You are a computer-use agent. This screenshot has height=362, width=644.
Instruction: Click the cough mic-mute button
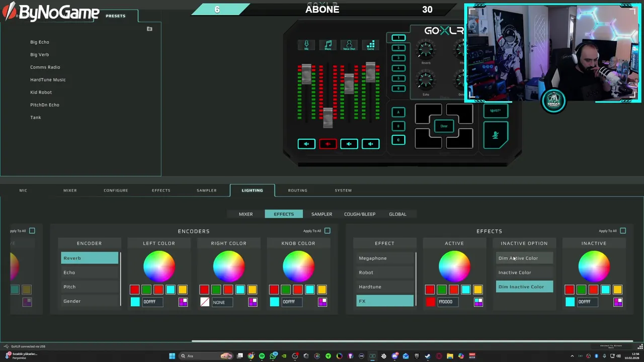pyautogui.click(x=496, y=135)
